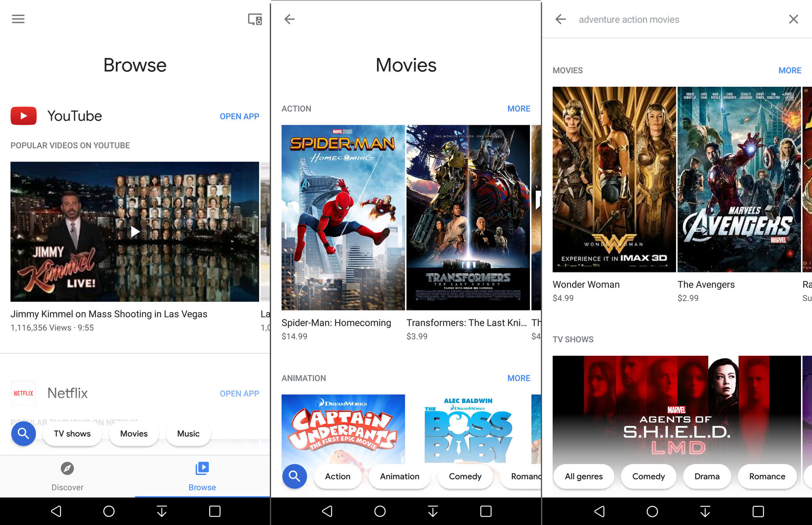Choose the Animation genre chip
Viewport: 812px width, 525px height.
pyautogui.click(x=399, y=476)
